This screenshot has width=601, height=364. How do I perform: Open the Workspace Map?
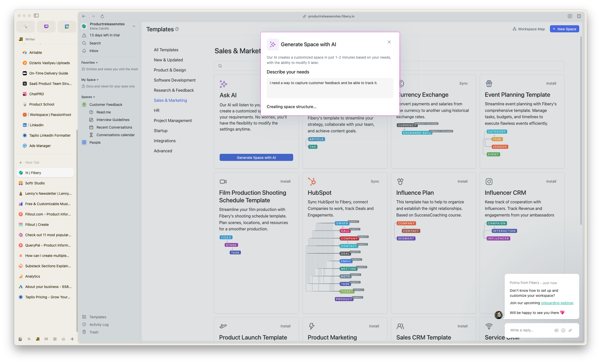pos(529,29)
